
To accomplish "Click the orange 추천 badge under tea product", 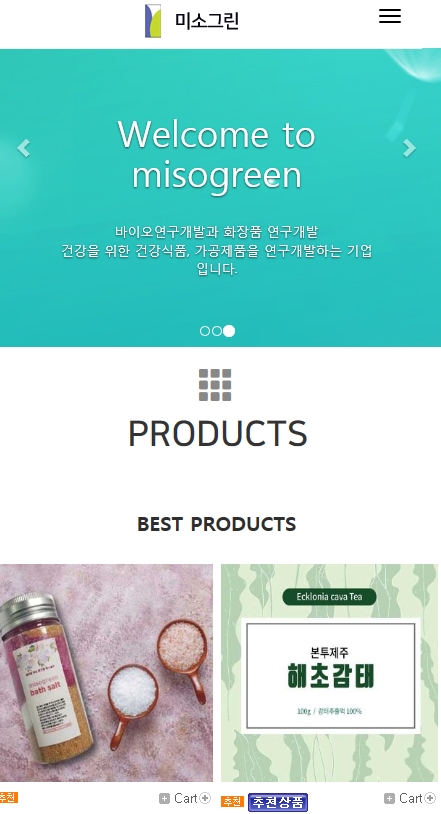I will pos(232,802).
